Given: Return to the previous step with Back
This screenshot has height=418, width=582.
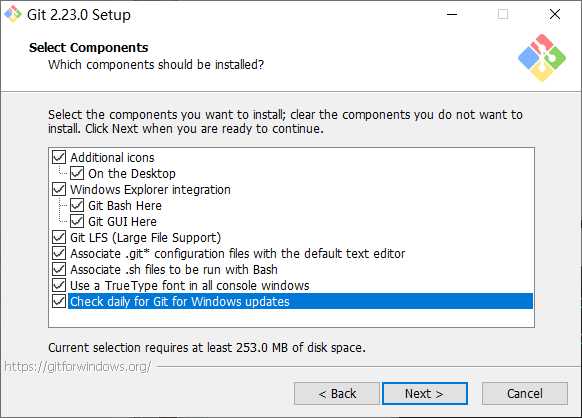Looking at the screenshot, I should pyautogui.click(x=337, y=393).
